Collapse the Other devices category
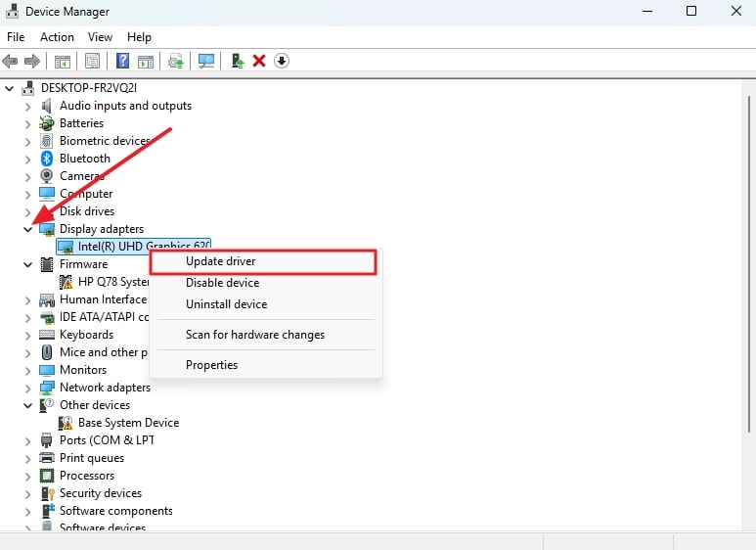Viewport: 756px width, 550px height. 28,405
